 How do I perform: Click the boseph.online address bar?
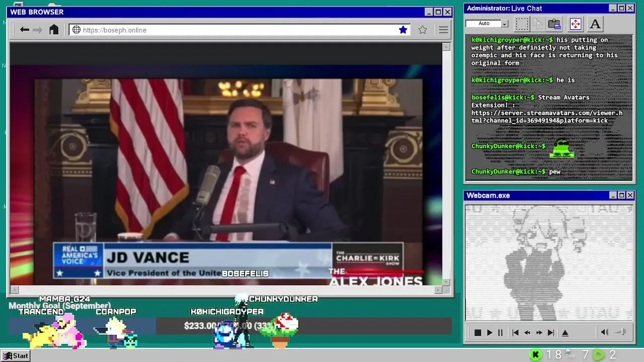pyautogui.click(x=239, y=30)
